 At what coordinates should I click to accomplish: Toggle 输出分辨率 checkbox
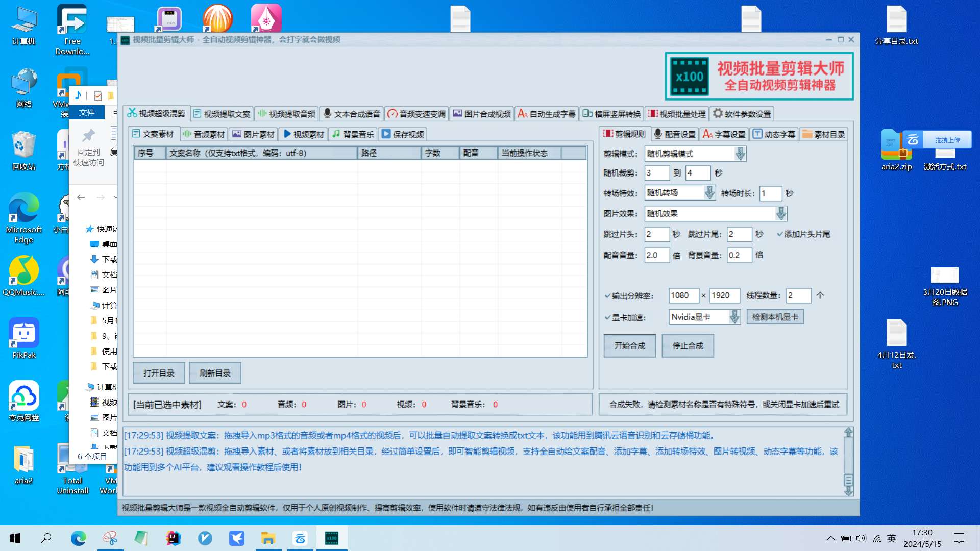click(607, 296)
